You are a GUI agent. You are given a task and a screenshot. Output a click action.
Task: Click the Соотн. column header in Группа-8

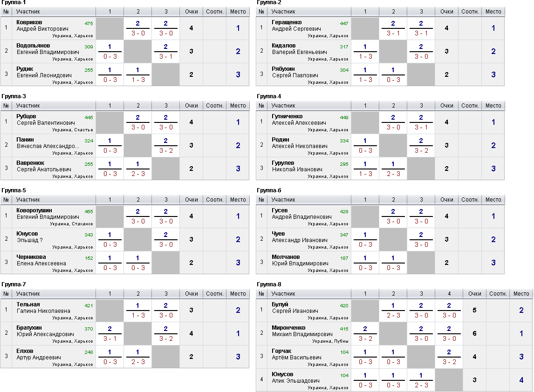point(498,294)
